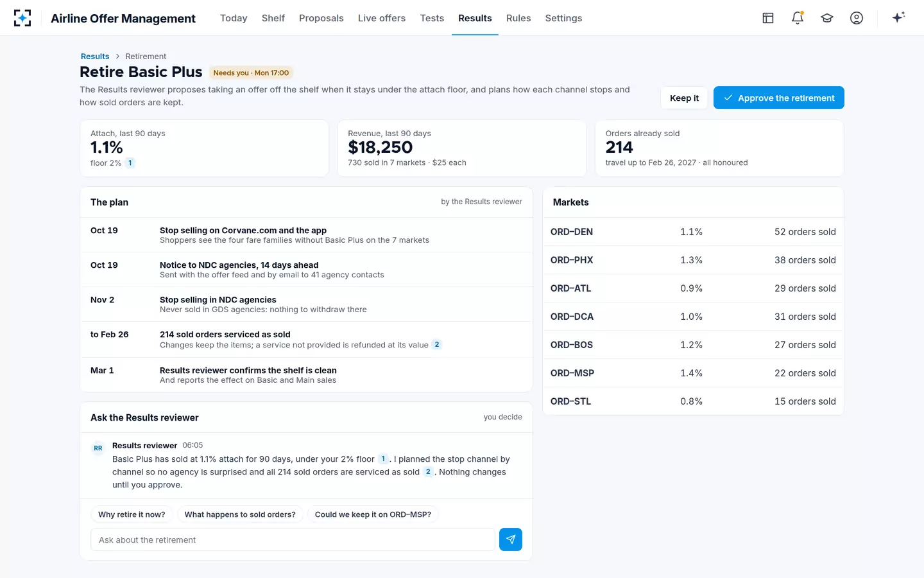Focus the 'Ask about the retirement' input
The height and width of the screenshot is (578, 924).
click(x=293, y=539)
